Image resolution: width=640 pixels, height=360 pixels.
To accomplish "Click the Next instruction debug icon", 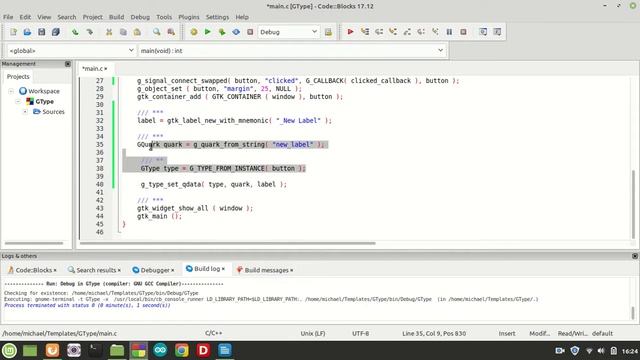I will pos(421,32).
